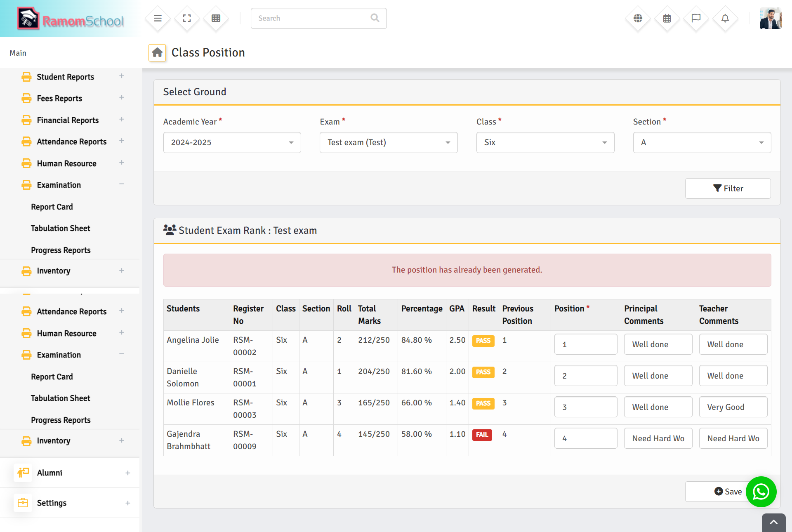
Task: Click the flag icon in header
Action: 696,18
